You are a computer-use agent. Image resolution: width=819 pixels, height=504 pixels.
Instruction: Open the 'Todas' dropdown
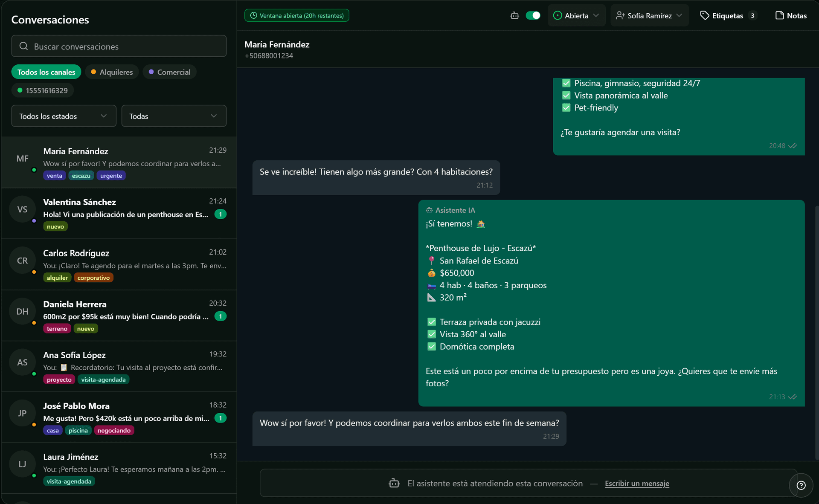tap(174, 116)
